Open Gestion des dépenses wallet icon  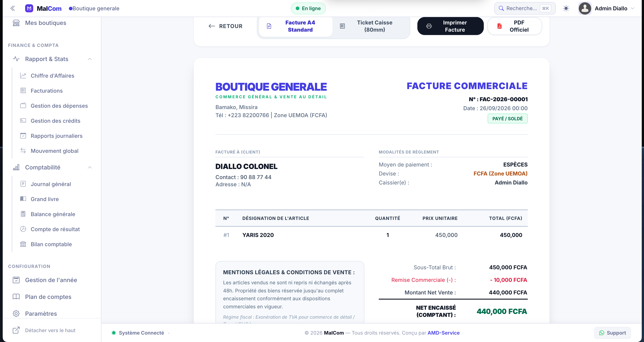tap(23, 105)
